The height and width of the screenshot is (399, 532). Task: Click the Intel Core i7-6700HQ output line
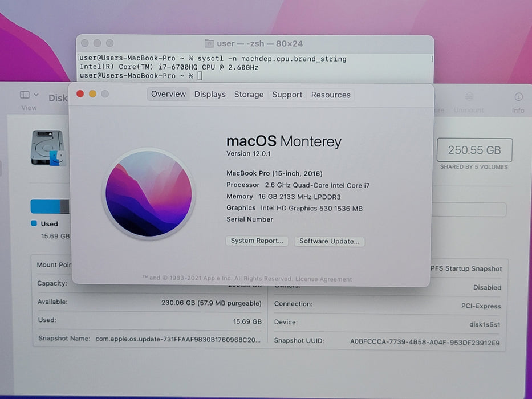tap(169, 67)
